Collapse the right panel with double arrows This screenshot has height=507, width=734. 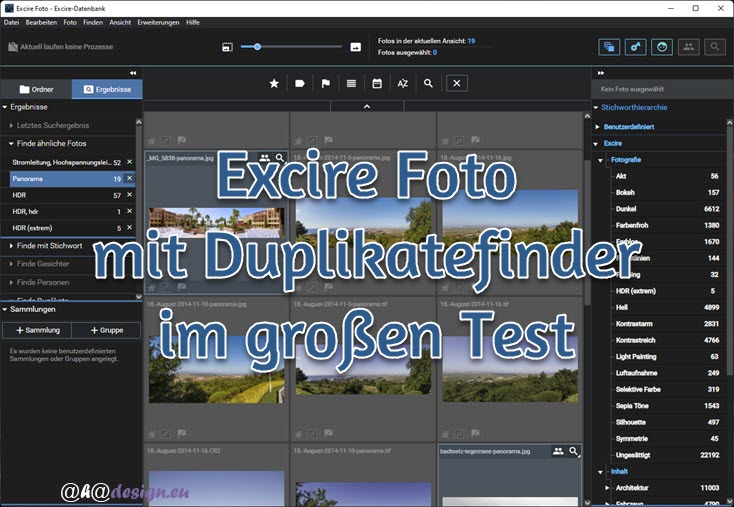pyautogui.click(x=601, y=73)
